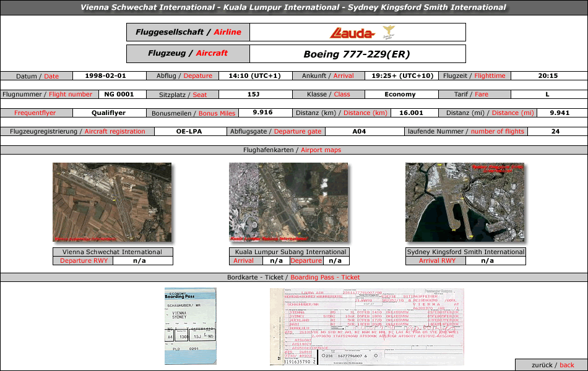Open the Vienna Schwechat airport map thumbnail
The height and width of the screenshot is (371, 588).
[112, 202]
